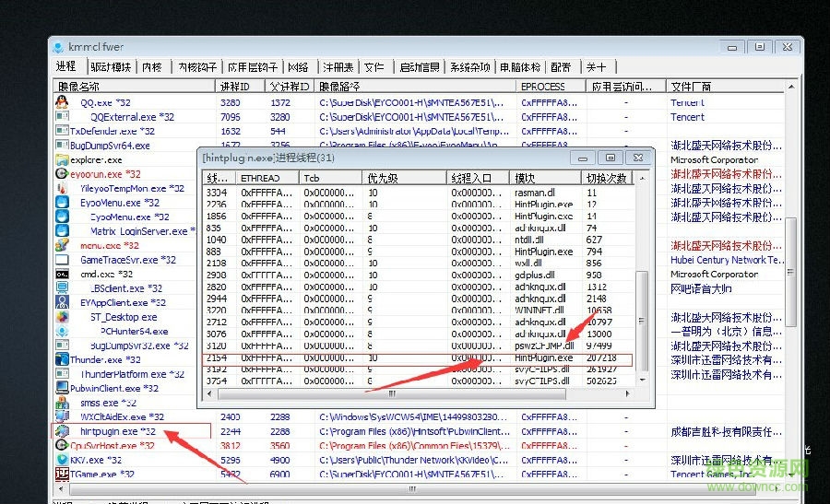Click the hintplugin.exe process icon
The height and width of the screenshot is (504, 830).
[x=62, y=431]
